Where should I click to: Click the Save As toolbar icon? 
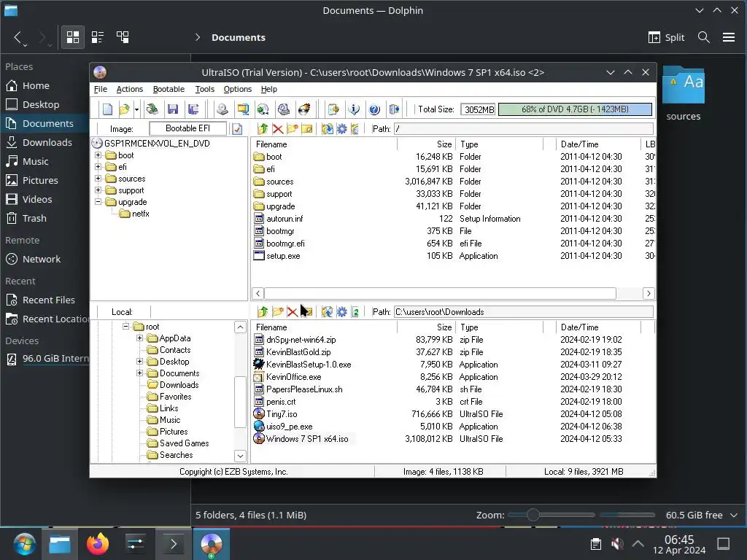coord(193,109)
